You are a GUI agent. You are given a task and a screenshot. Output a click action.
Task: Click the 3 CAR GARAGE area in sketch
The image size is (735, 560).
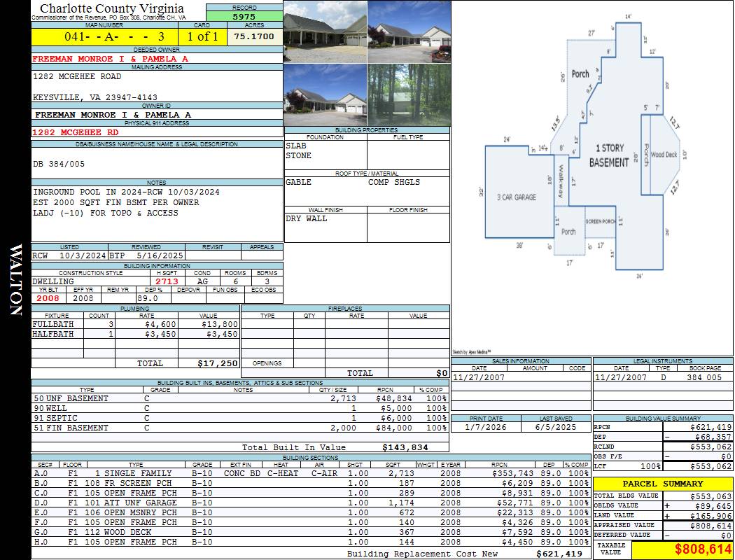(x=517, y=197)
